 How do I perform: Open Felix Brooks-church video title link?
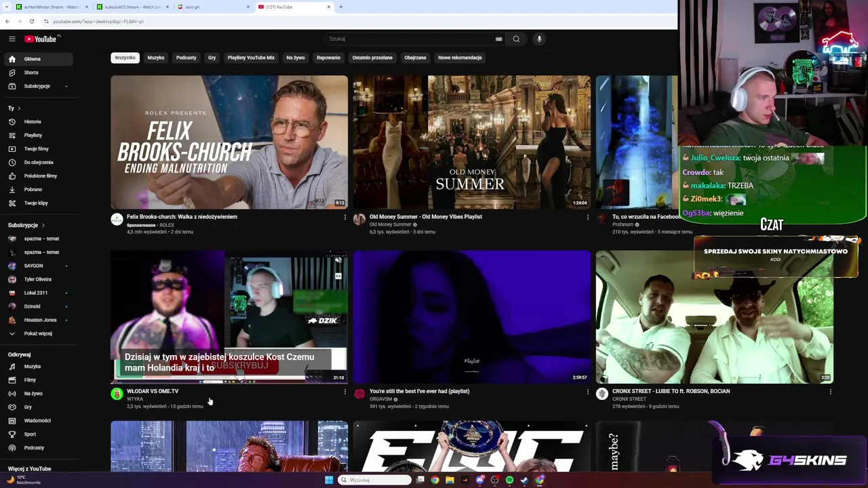[182, 217]
